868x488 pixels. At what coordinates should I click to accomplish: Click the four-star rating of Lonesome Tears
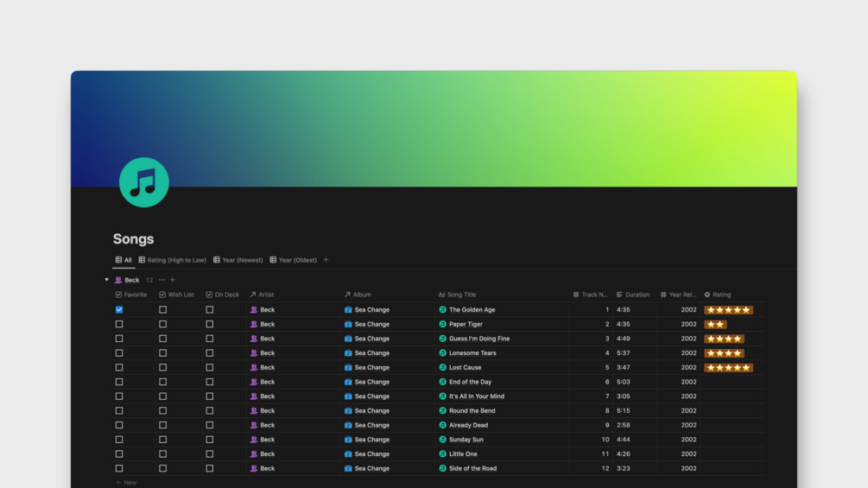tap(724, 353)
